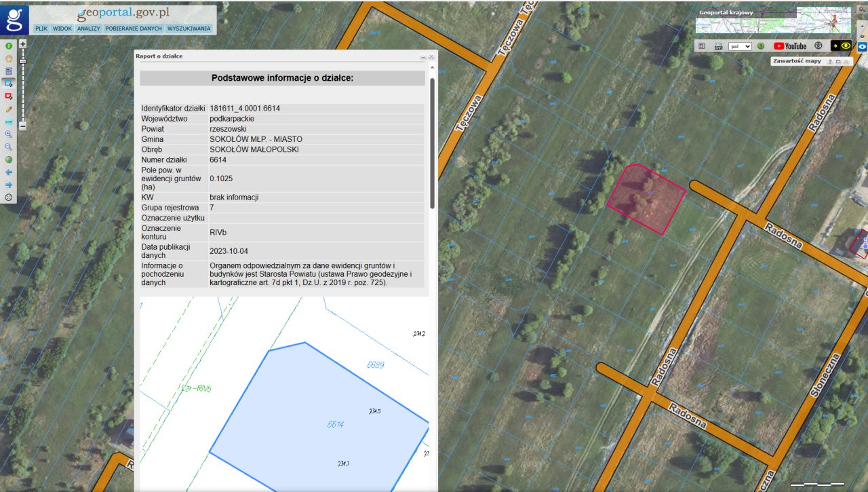Open the WYSZUKIWANIA menu

pos(189,29)
